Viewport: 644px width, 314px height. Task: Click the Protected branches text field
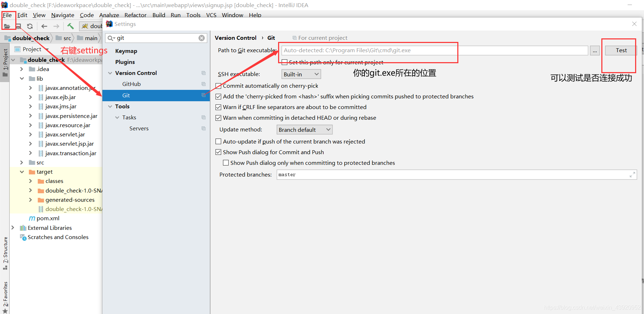(x=457, y=175)
